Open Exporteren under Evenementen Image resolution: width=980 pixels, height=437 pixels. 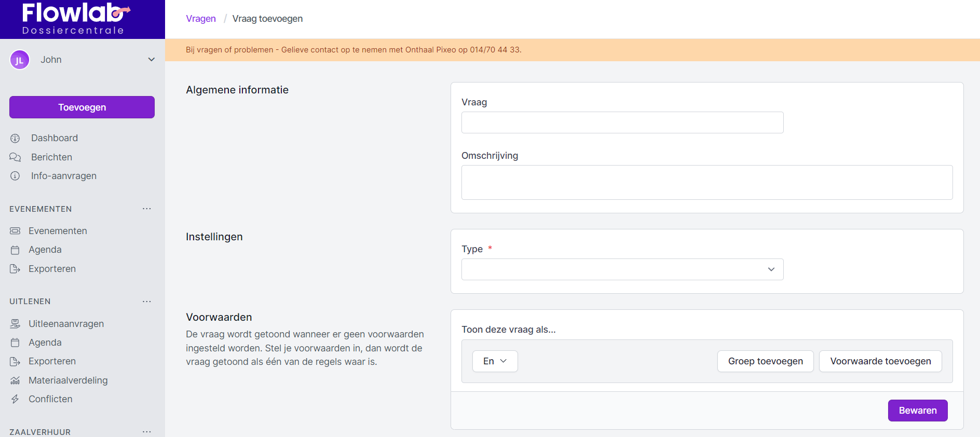click(52, 269)
